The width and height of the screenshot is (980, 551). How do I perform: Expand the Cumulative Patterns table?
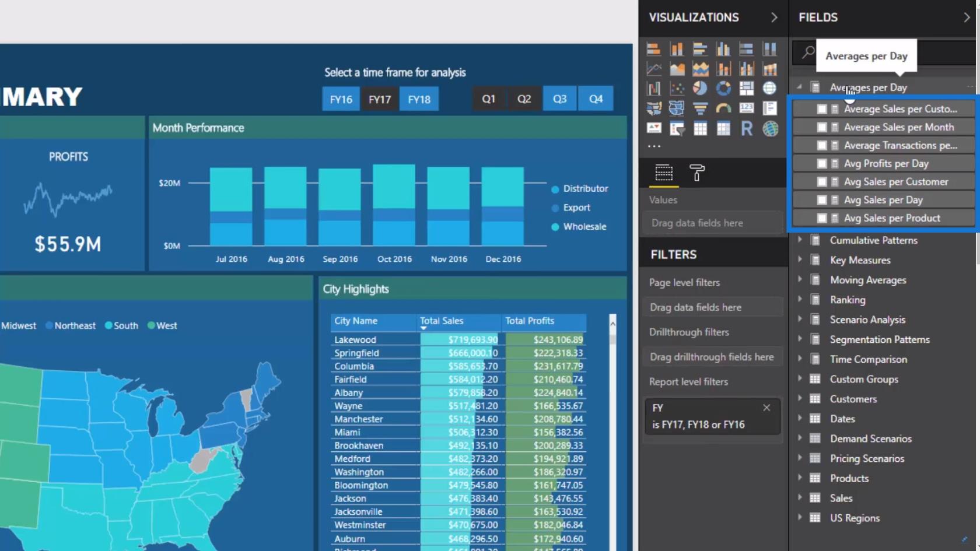pyautogui.click(x=800, y=240)
